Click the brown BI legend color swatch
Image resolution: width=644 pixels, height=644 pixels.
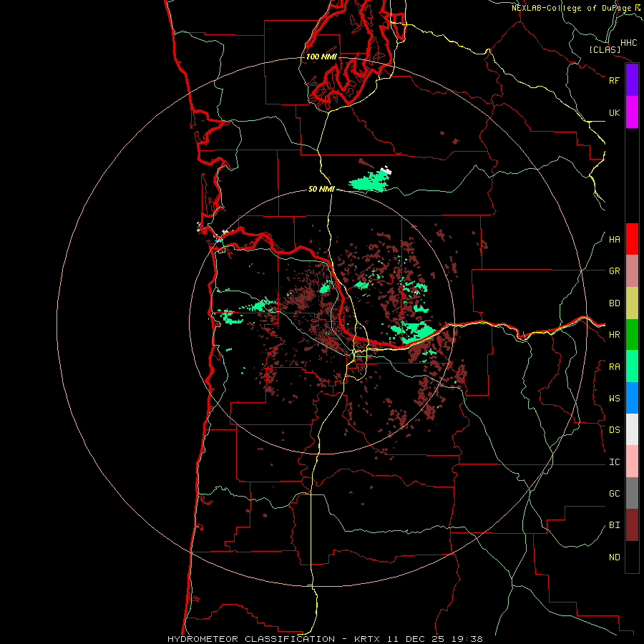632,525
